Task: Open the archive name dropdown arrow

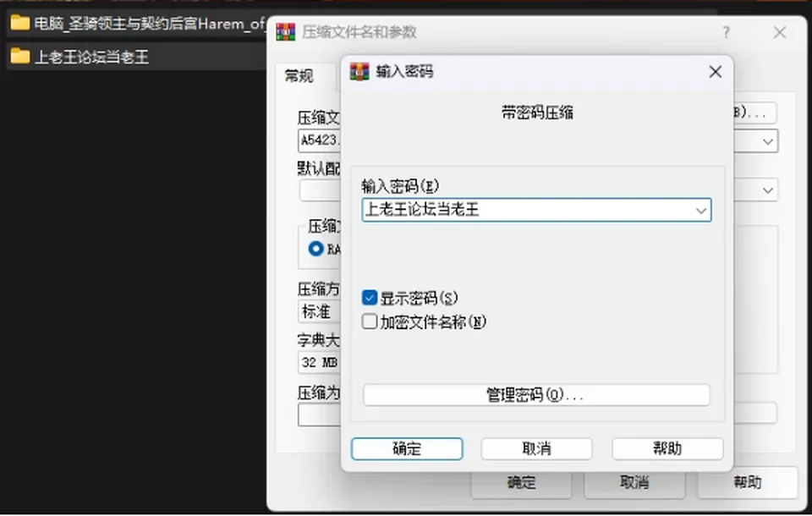Action: pos(767,141)
